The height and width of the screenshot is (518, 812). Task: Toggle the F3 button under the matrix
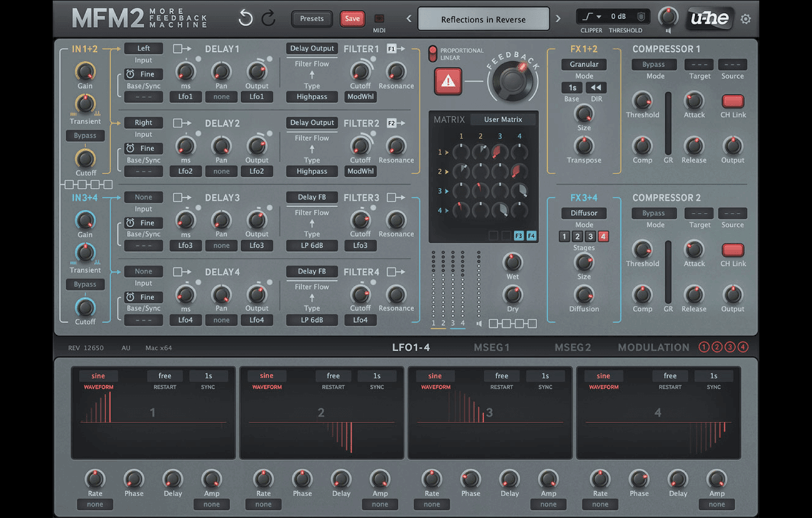coord(518,235)
